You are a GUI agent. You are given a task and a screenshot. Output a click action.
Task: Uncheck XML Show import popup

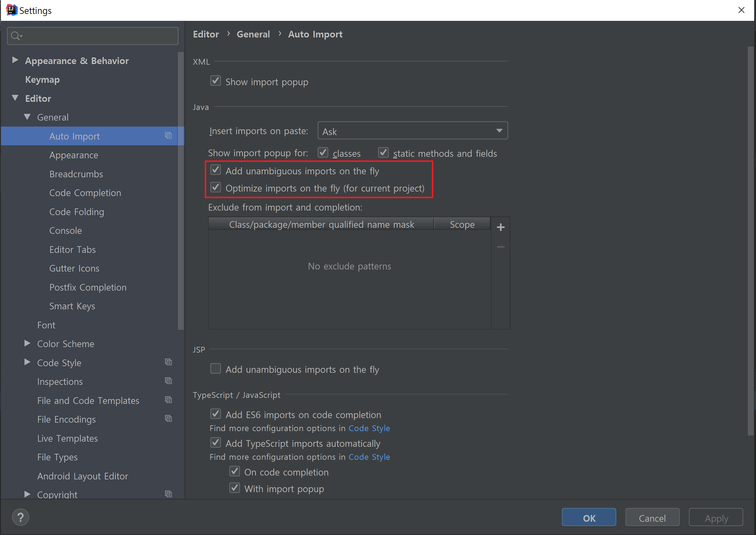click(x=216, y=81)
